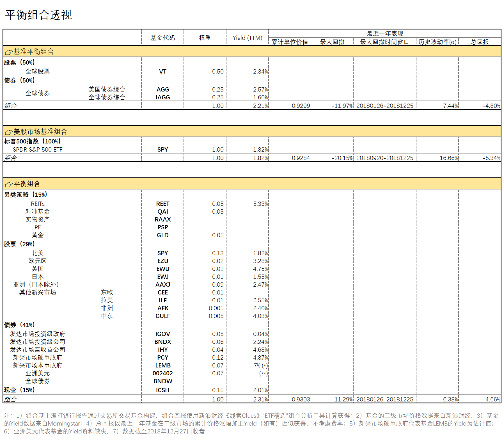
Task: Select the AFK fund code
Action: pos(163,308)
